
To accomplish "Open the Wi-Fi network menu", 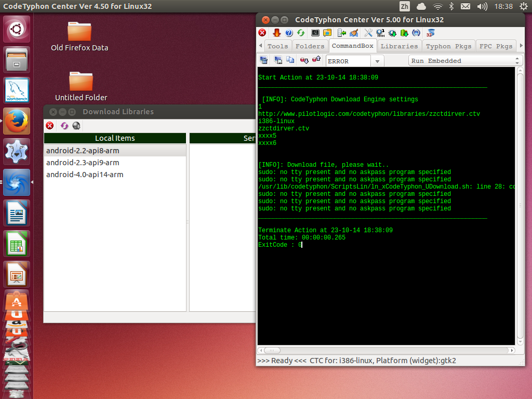I will click(x=437, y=6).
